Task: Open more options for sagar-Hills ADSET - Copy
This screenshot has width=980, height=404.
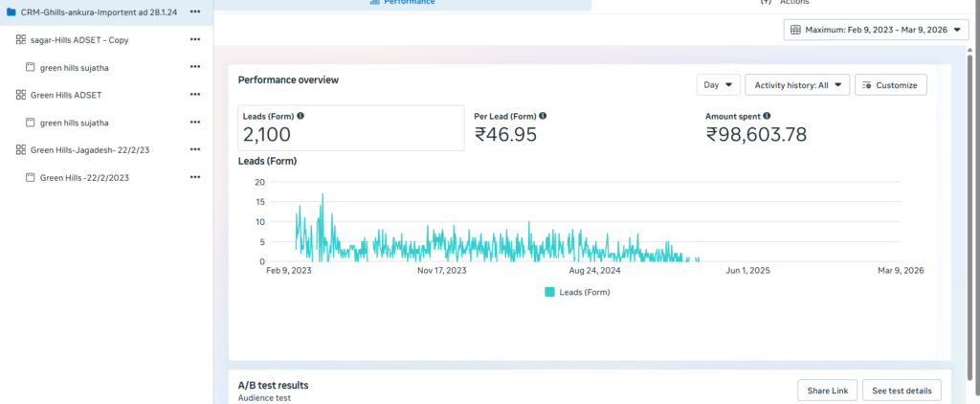Action: click(x=195, y=39)
